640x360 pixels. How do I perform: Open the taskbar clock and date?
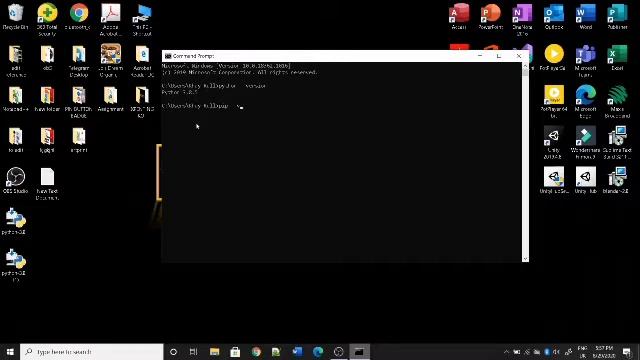(604, 352)
